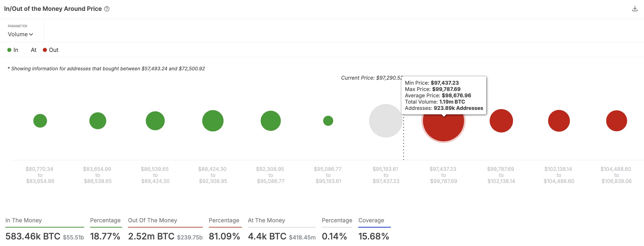Click the help question mark icon
This screenshot has width=644, height=246.
[107, 9]
